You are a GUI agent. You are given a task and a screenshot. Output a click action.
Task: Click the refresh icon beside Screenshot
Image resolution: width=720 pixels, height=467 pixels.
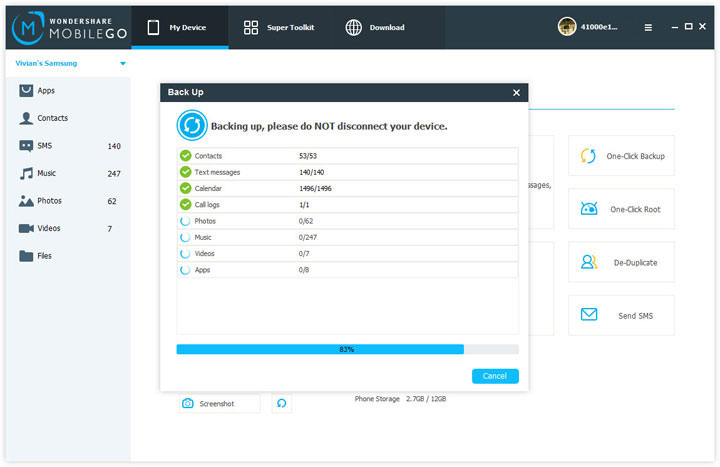coord(281,403)
